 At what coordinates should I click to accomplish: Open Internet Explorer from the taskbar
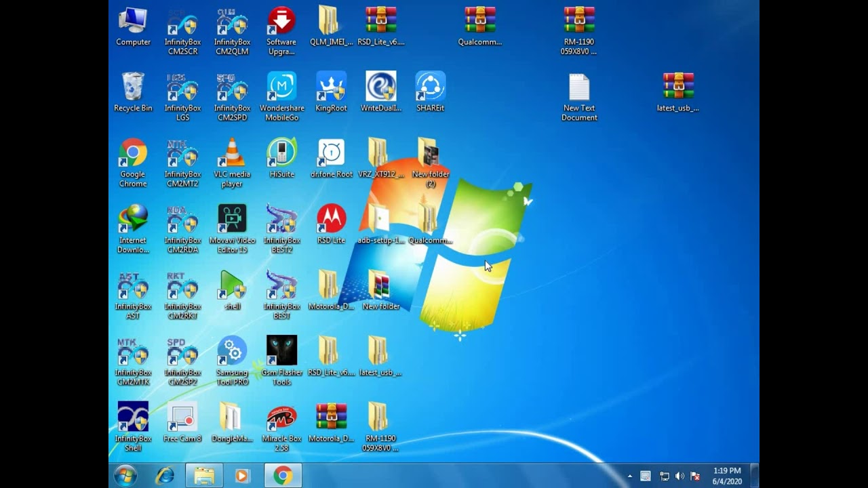coord(165,476)
